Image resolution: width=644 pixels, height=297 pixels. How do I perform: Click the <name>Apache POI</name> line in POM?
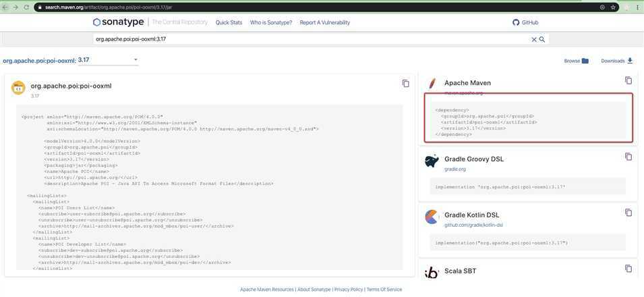tap(77, 171)
